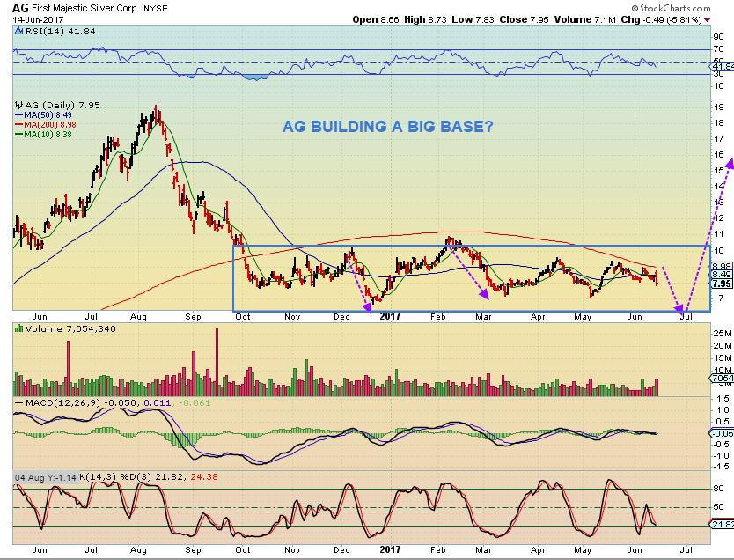Click the 7054 volume axis tag
The image size is (734, 560).
pyautogui.click(x=723, y=378)
